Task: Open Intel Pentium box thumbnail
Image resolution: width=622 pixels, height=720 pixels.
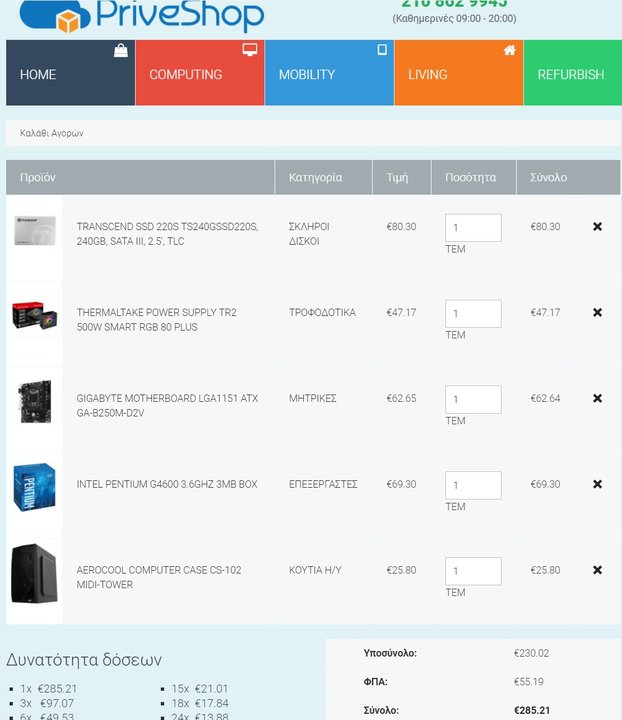Action: [35, 487]
